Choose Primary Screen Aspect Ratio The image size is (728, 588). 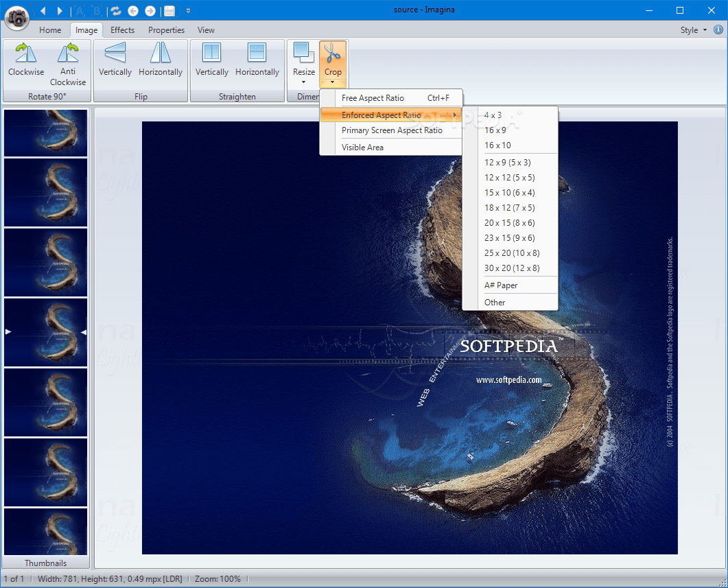pos(391,130)
